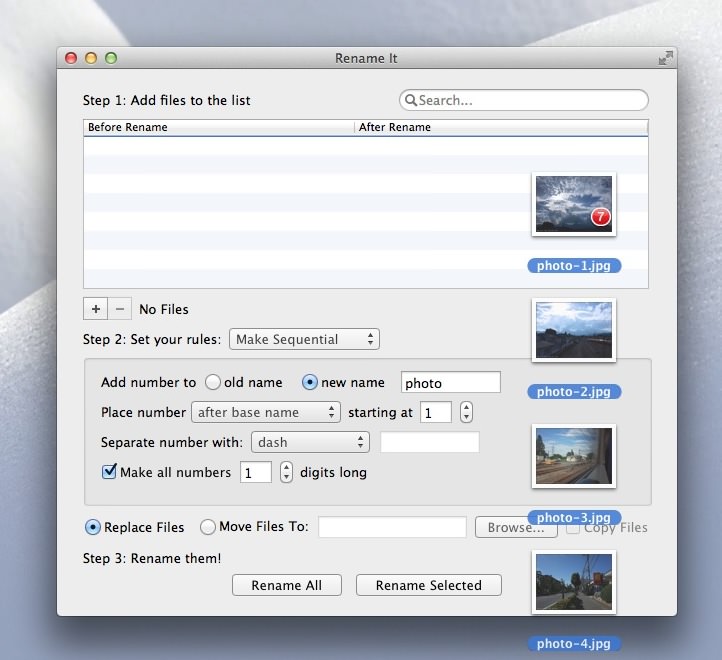Click the starting at number field
The image size is (722, 660).
point(436,412)
